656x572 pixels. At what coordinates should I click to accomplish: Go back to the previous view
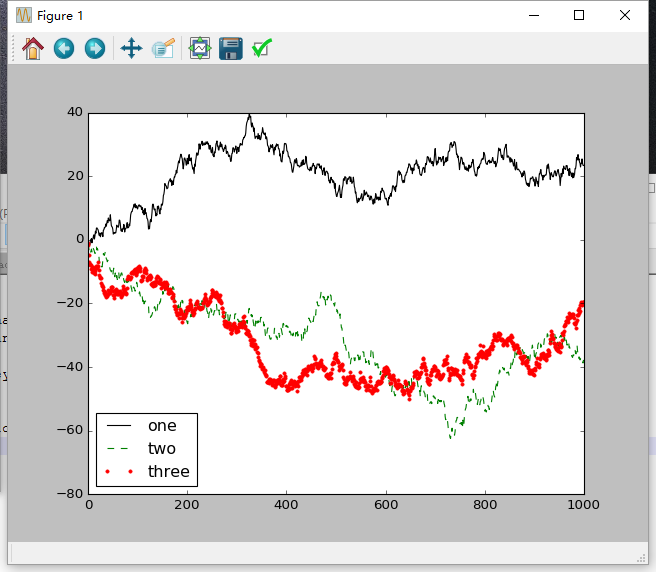coord(64,49)
